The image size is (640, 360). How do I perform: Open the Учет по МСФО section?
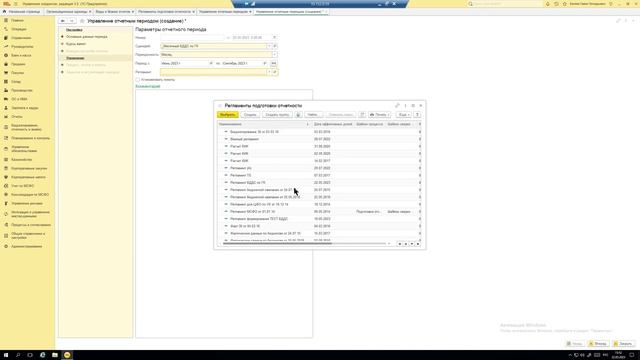[22, 186]
